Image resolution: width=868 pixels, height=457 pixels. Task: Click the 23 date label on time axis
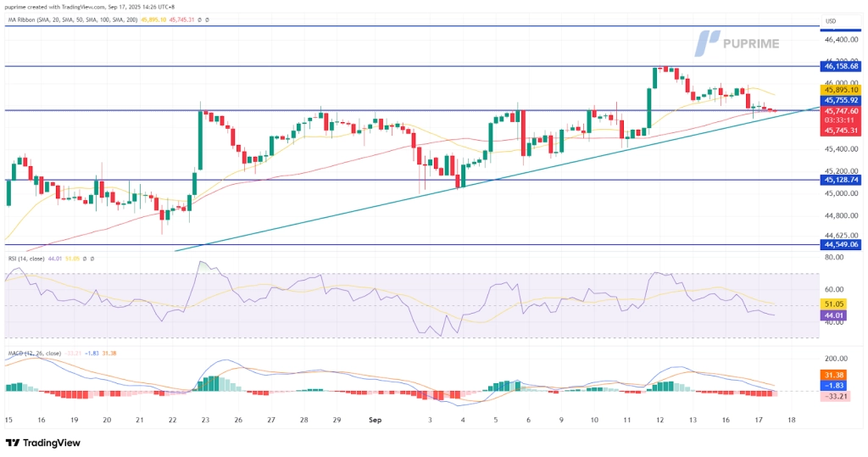204,420
